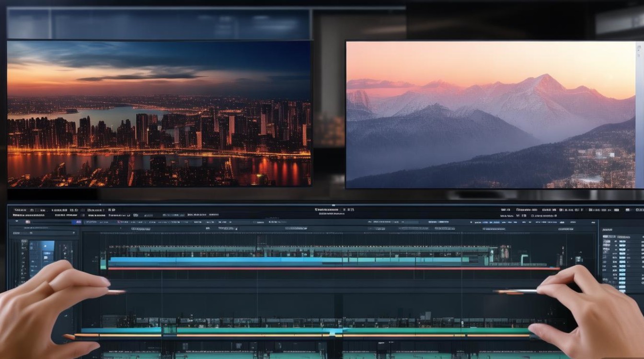
Task: Click the pink sunset mountain preview monitor
Action: 491,114
